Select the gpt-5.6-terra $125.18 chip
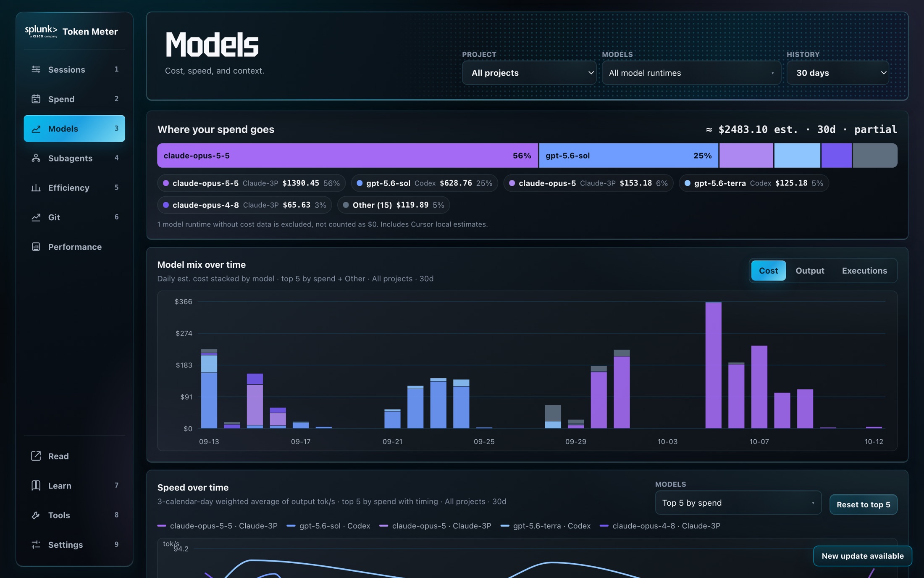This screenshot has height=578, width=924. click(753, 183)
